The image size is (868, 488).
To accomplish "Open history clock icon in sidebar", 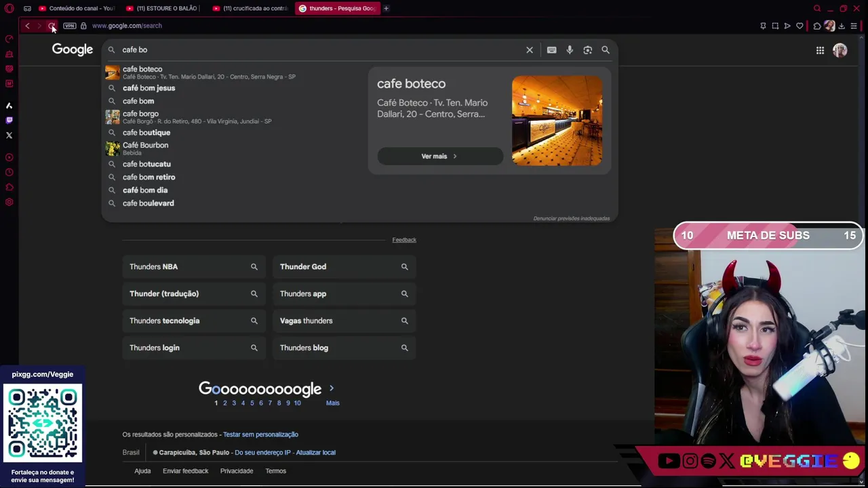I will point(9,172).
